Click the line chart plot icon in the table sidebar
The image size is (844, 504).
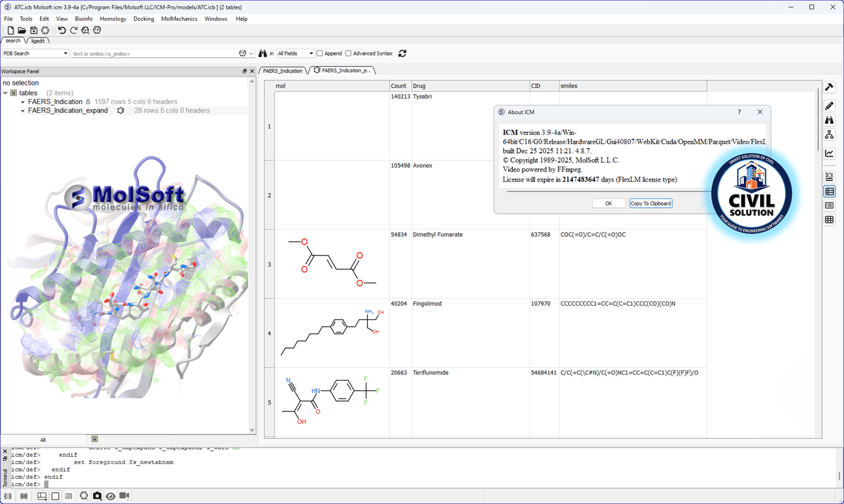[x=829, y=153]
